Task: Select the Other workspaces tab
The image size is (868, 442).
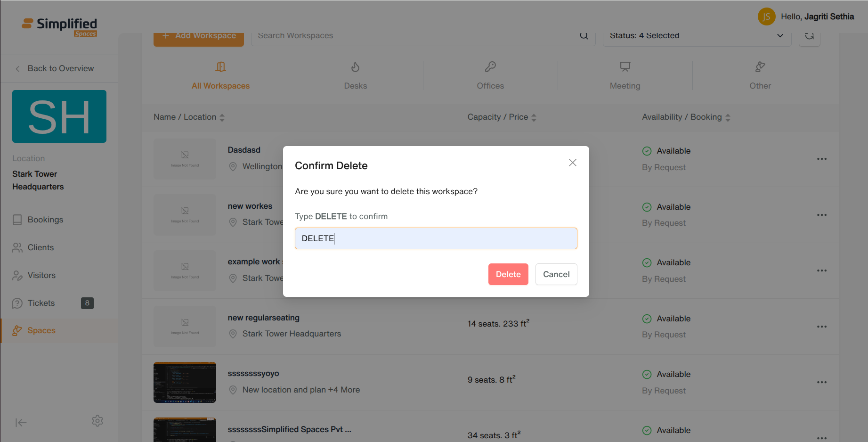Action: (760, 75)
